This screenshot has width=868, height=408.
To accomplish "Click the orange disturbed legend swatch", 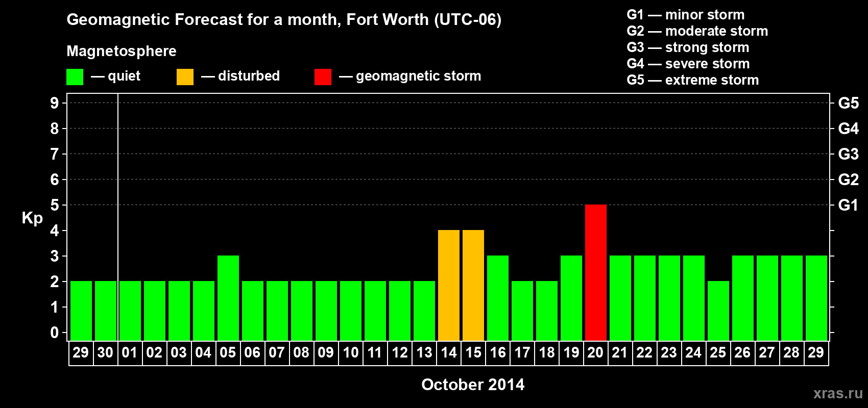I will pyautogui.click(x=185, y=77).
